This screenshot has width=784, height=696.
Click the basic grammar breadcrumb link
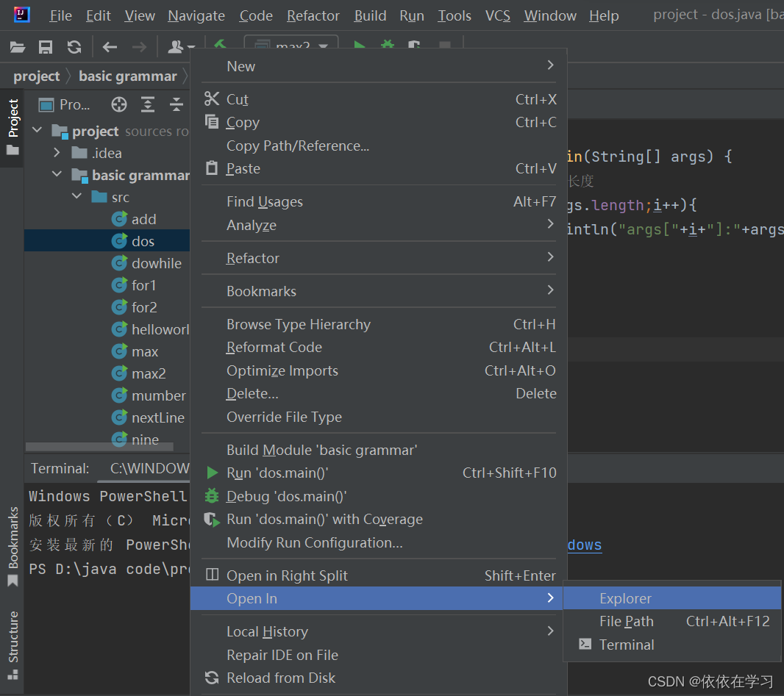click(127, 76)
